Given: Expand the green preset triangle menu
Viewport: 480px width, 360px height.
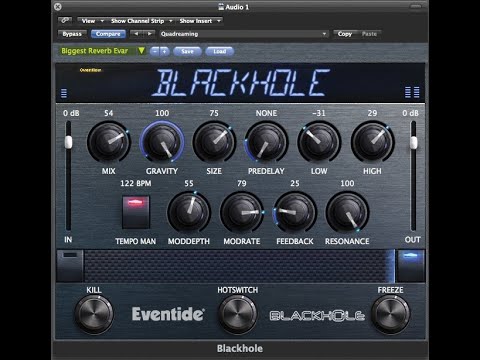Looking at the screenshot, I should (141, 51).
